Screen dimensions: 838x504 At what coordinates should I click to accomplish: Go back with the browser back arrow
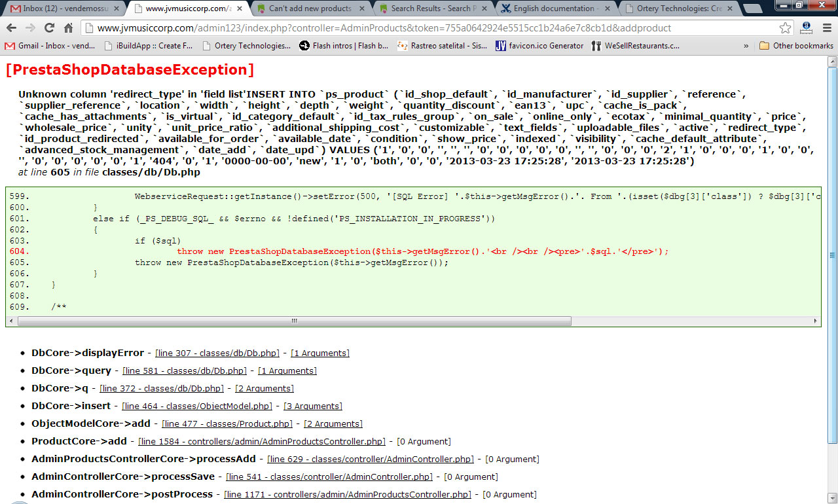[x=11, y=28]
